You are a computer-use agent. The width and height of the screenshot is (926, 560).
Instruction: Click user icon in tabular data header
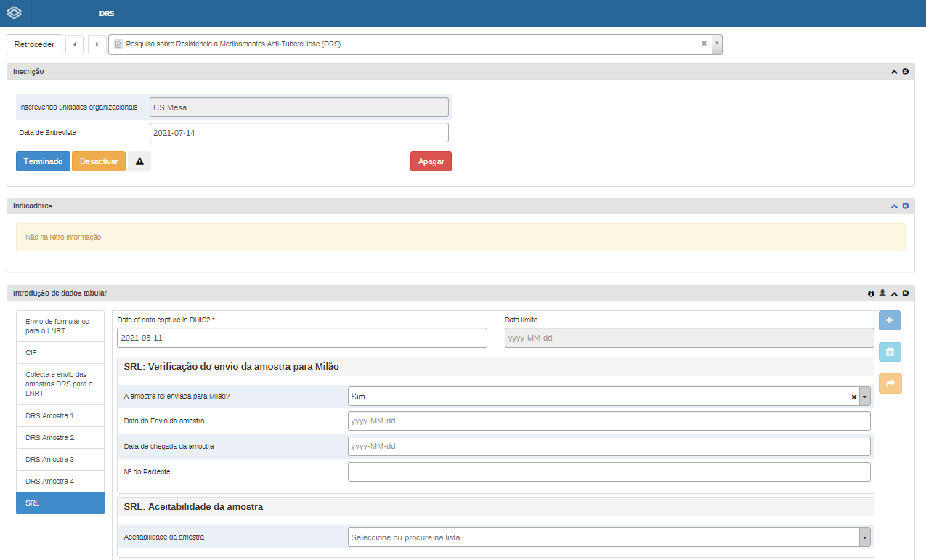click(882, 293)
